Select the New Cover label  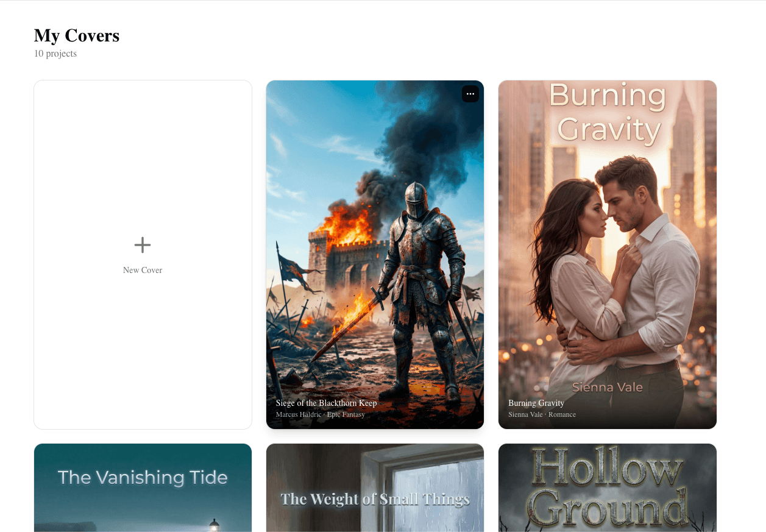coord(142,270)
